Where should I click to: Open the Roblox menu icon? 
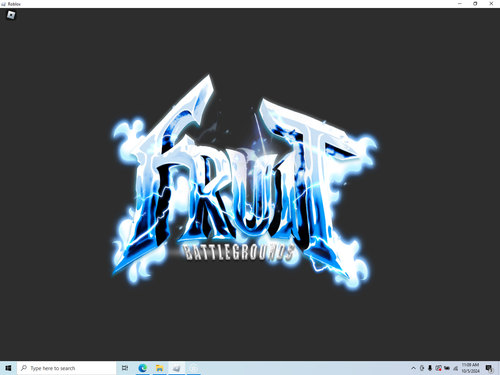[11, 15]
